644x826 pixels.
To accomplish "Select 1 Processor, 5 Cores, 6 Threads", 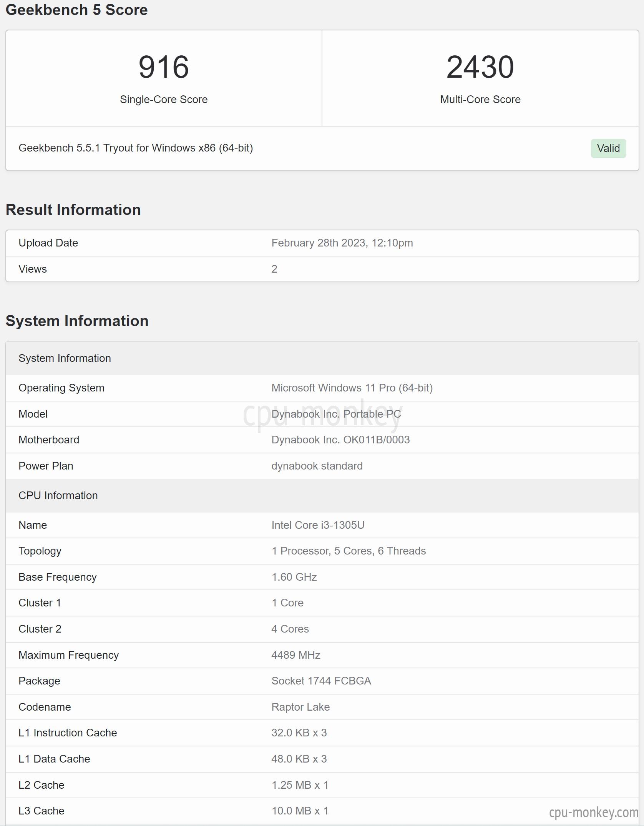I will [x=349, y=551].
